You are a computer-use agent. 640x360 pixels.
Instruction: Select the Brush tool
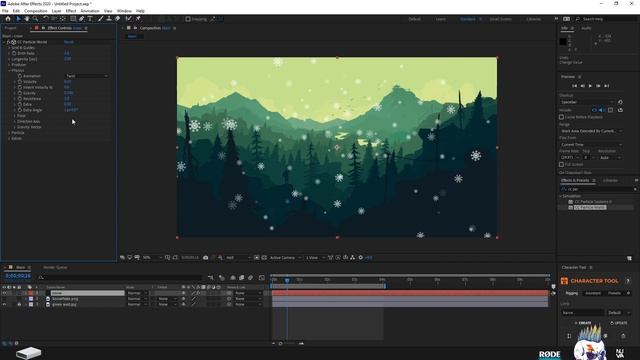100,19
